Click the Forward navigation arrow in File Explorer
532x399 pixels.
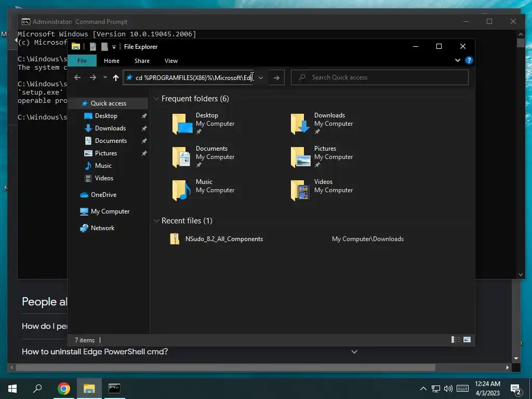pos(93,78)
